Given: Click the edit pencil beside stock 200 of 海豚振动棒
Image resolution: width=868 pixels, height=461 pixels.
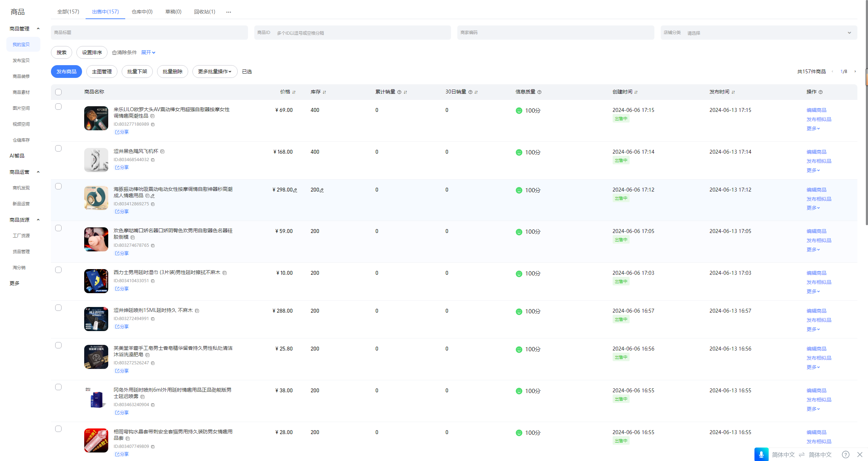Looking at the screenshot, I should click(322, 190).
